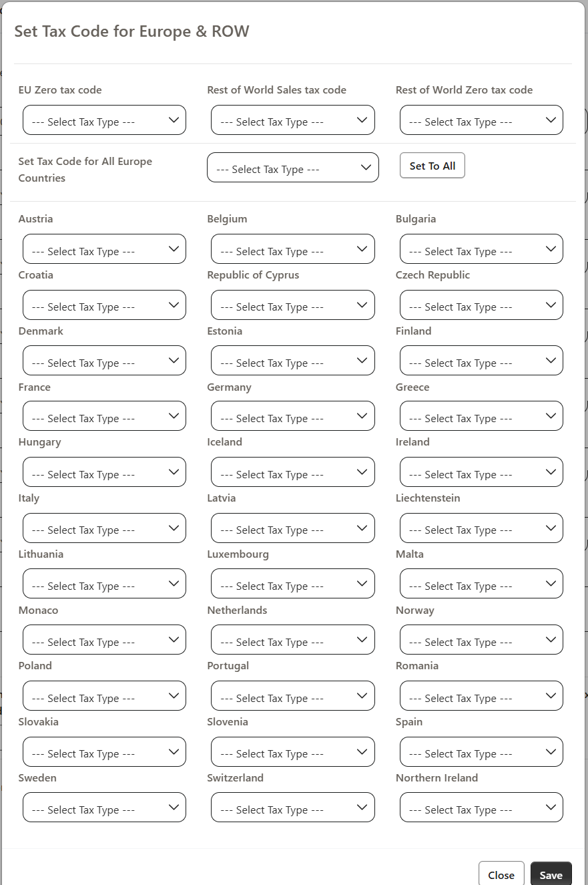Expand the Poland tax type dropdown
Viewport: 588px width, 885px height.
coord(104,697)
